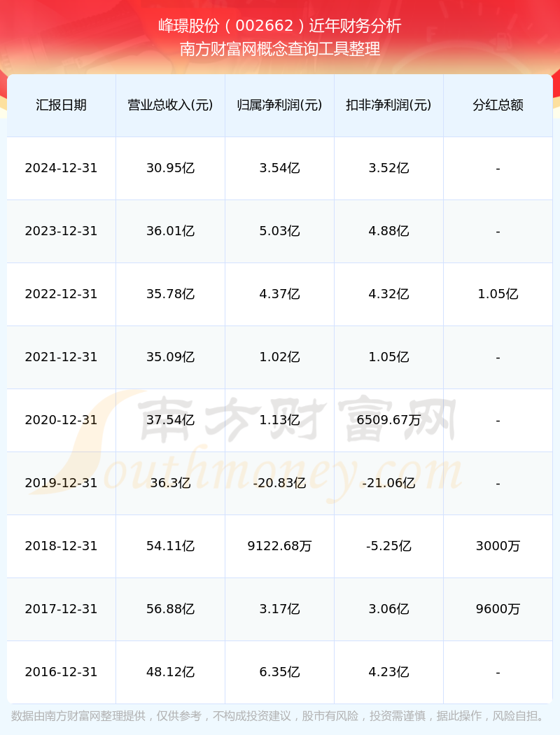Click the 2022 dividend value 1.05亿
The height and width of the screenshot is (735, 560).
click(x=498, y=294)
